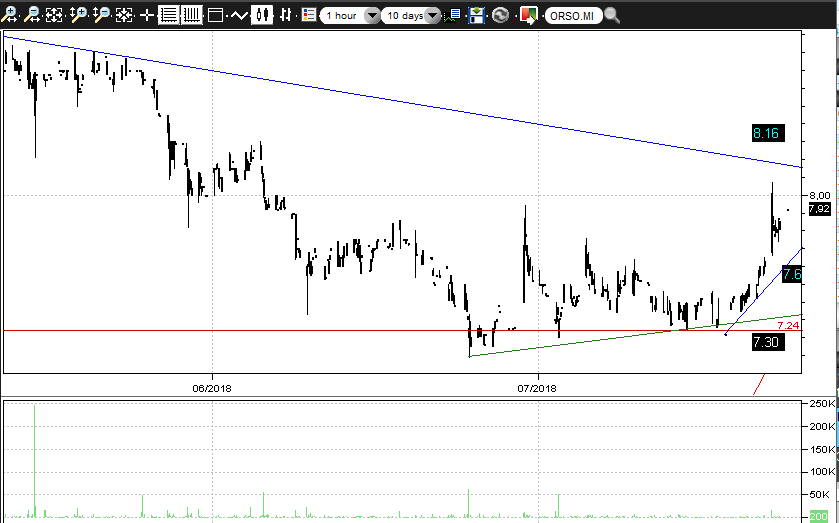Toggle vertical grid lines
This screenshot has height=523, width=839.
point(192,15)
